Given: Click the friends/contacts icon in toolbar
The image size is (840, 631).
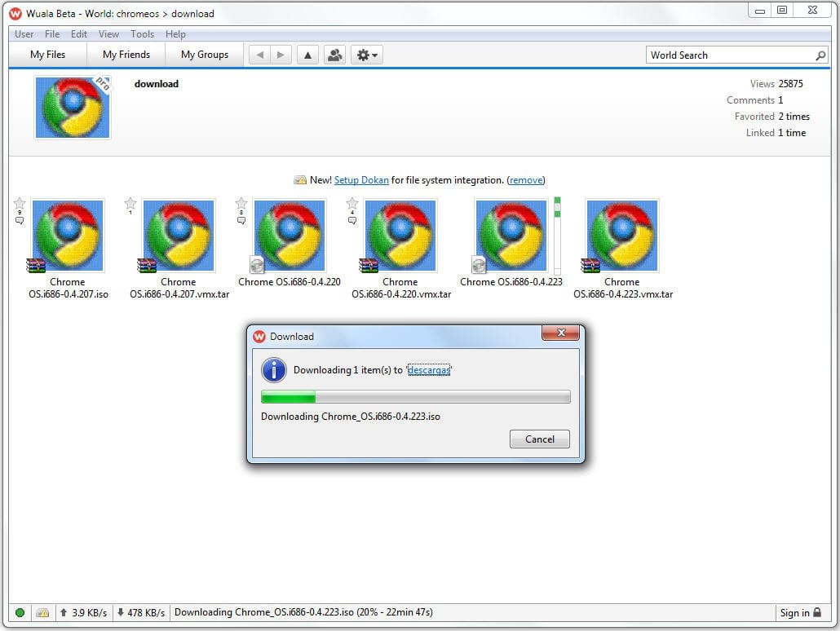Looking at the screenshot, I should click(x=336, y=55).
